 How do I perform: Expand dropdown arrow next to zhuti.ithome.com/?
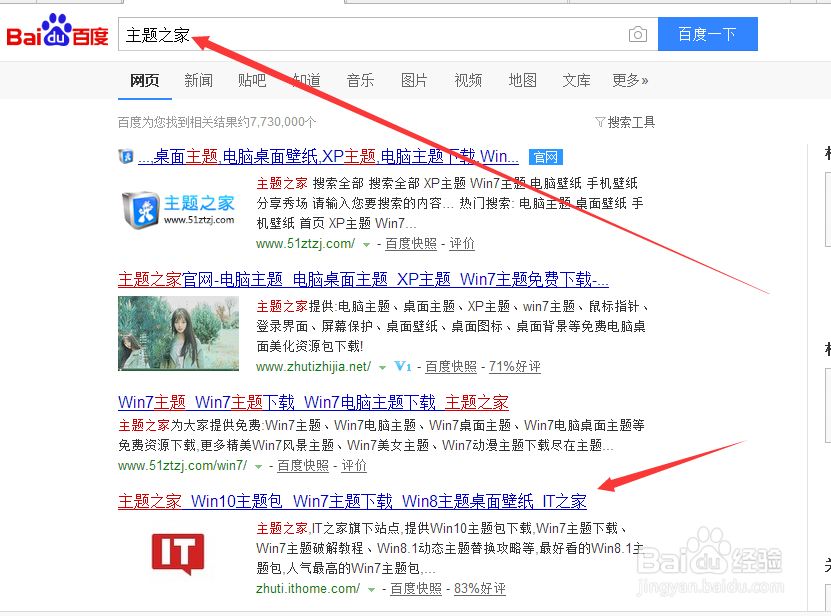[x=372, y=589]
